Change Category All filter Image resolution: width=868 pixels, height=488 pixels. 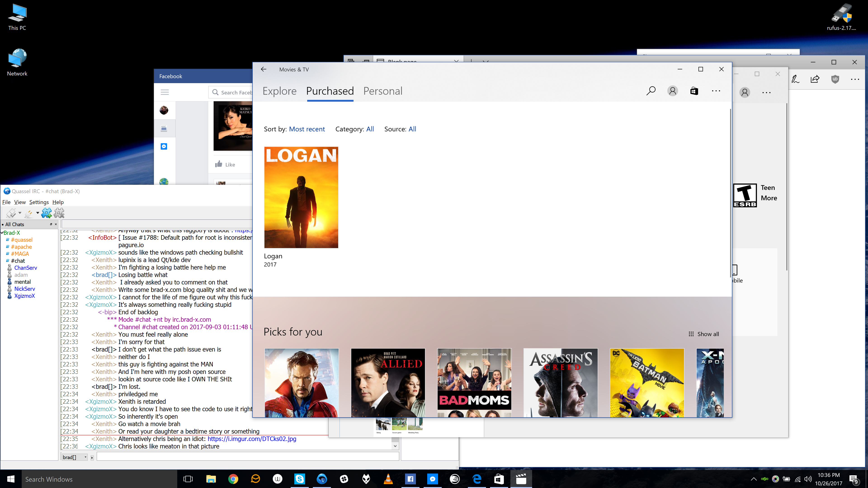point(370,129)
